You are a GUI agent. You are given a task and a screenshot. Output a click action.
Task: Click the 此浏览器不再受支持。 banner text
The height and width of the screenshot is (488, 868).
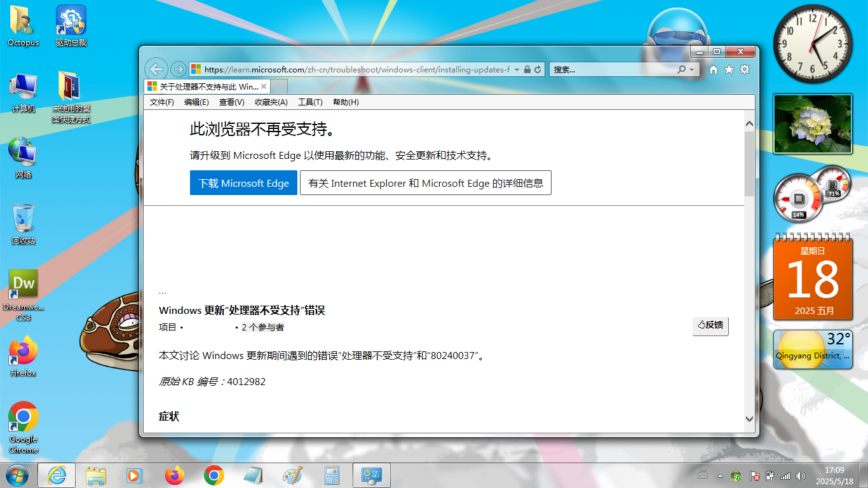point(262,130)
